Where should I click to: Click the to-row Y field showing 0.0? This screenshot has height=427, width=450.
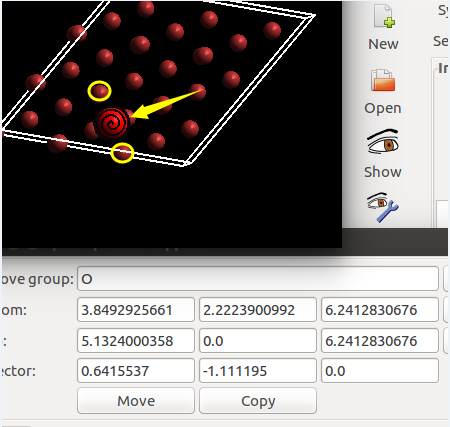258,341
